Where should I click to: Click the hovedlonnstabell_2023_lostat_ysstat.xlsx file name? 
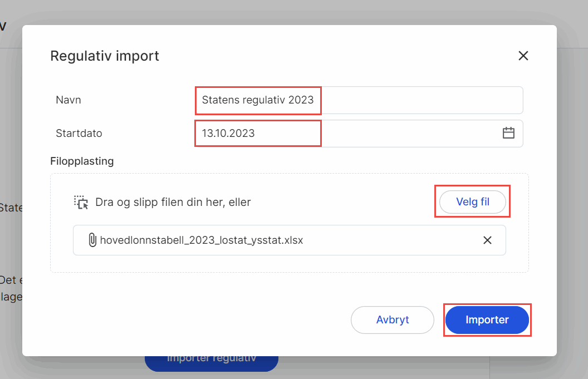[202, 240]
